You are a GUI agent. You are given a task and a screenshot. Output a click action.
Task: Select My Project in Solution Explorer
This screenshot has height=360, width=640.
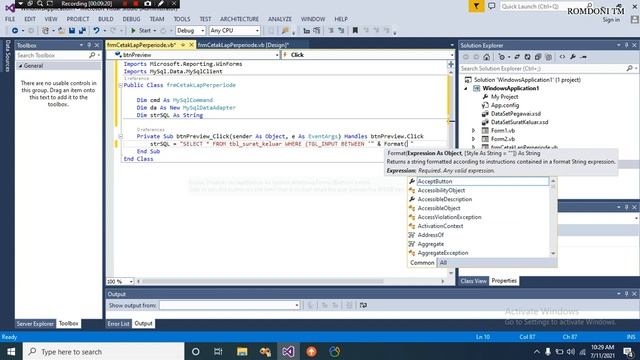point(504,97)
